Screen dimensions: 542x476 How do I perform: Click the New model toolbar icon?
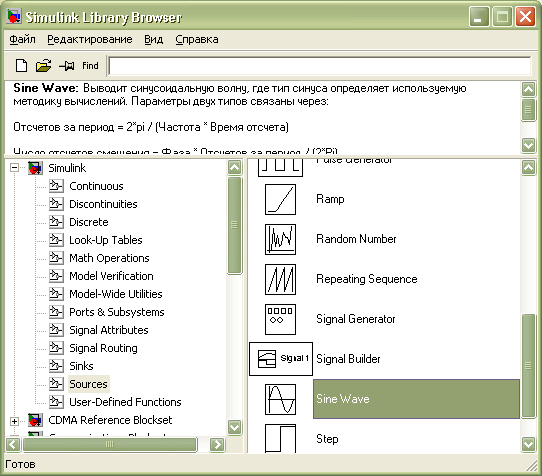[21, 65]
